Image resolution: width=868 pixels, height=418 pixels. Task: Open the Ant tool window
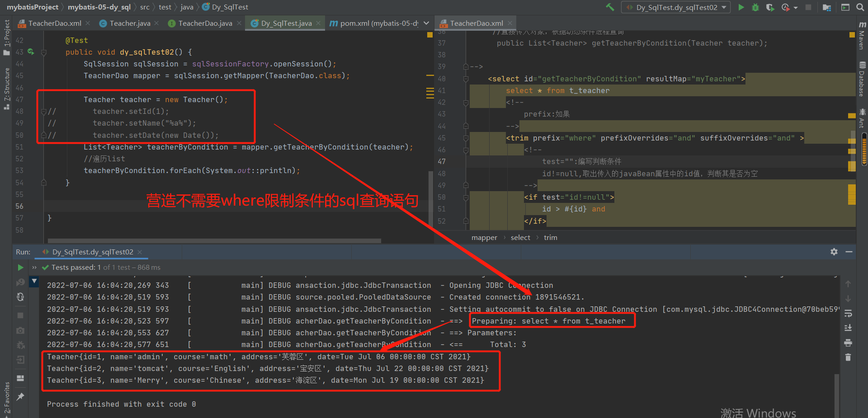(x=862, y=118)
